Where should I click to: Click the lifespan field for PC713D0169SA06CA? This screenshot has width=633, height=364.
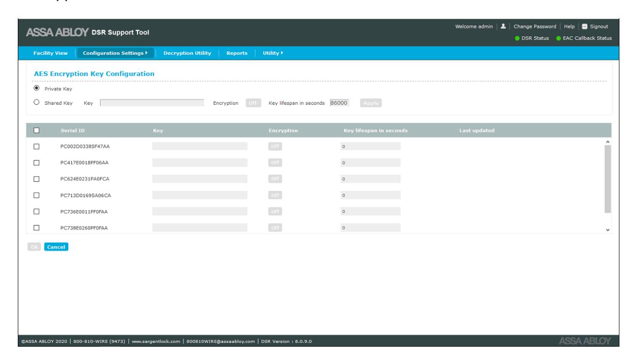click(x=370, y=195)
